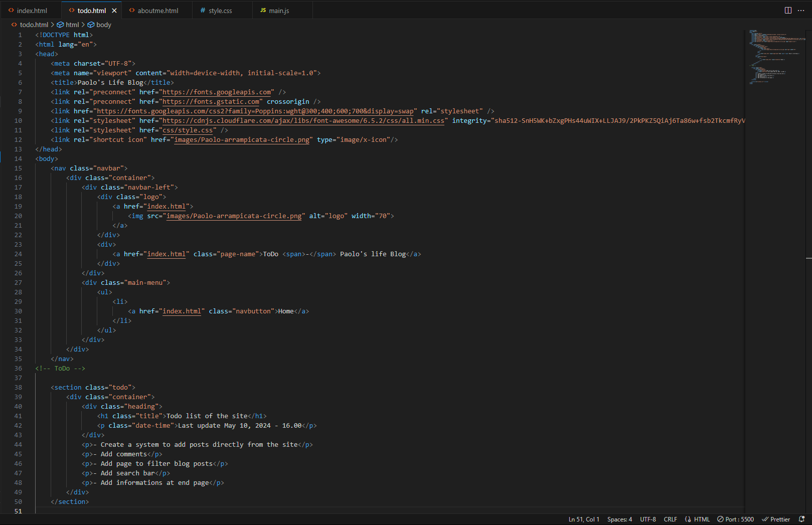This screenshot has width=812, height=525.
Task: Select the todo.html tab
Action: [91, 11]
